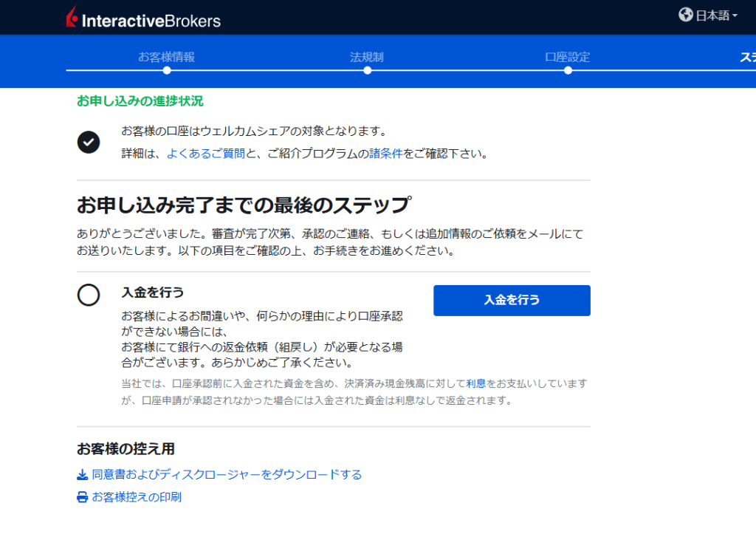Click the お客様の控え用 heading

click(x=126, y=449)
